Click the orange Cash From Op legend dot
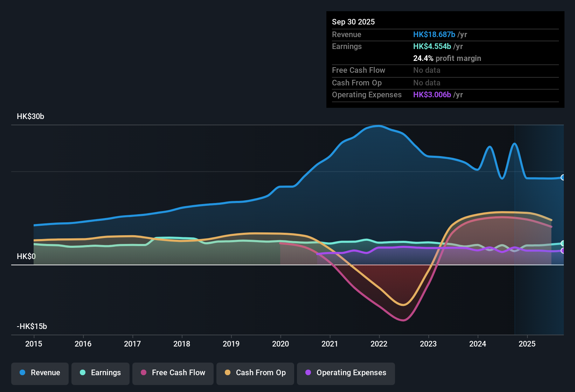This screenshot has width=575, height=392. click(x=228, y=373)
